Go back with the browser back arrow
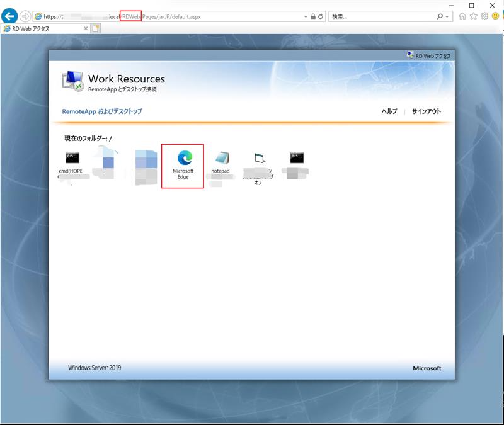This screenshot has width=504, height=425. pyautogui.click(x=9, y=16)
